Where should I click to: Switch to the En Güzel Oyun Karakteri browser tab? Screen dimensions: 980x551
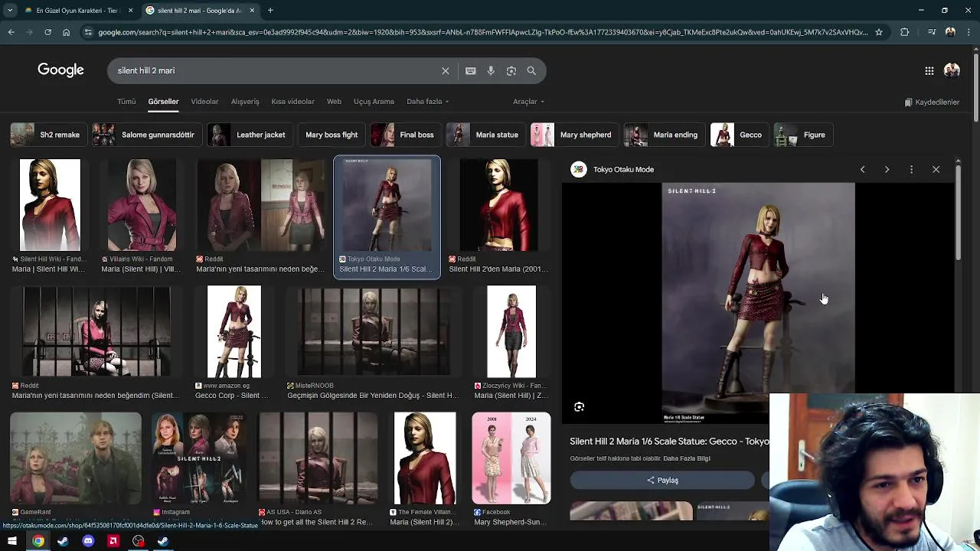[x=77, y=11]
